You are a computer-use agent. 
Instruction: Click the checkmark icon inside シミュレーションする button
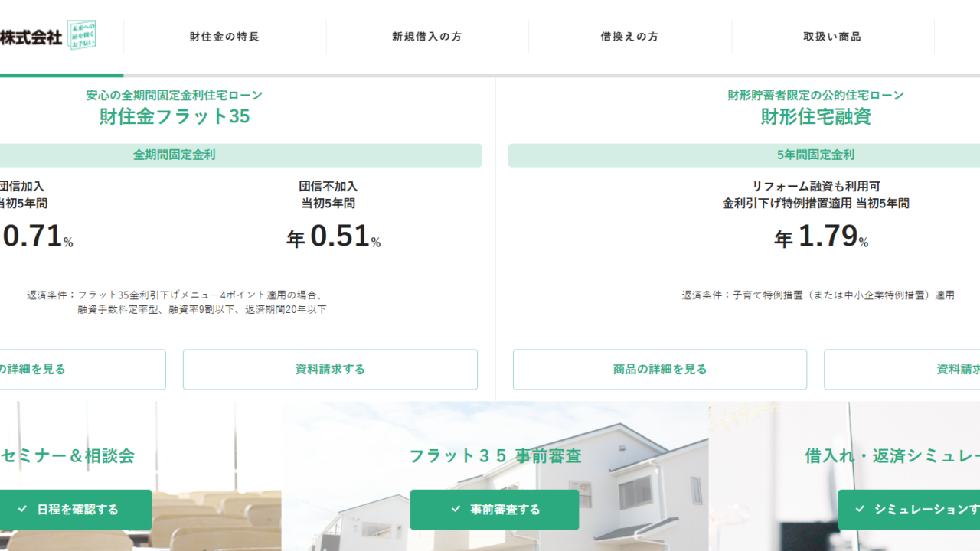(861, 510)
